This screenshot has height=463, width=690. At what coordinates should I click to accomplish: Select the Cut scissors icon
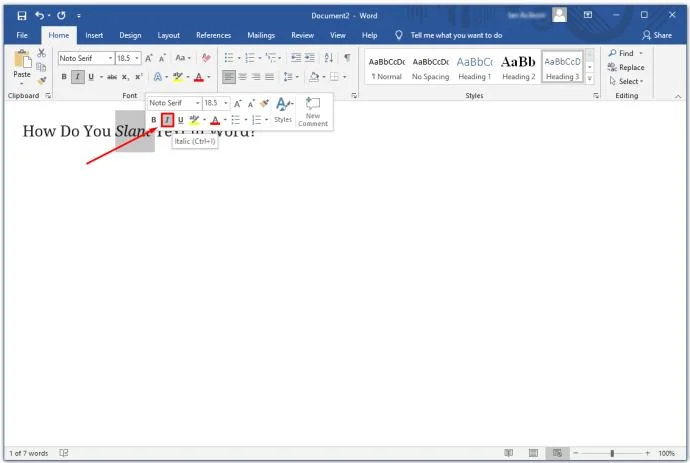41,53
